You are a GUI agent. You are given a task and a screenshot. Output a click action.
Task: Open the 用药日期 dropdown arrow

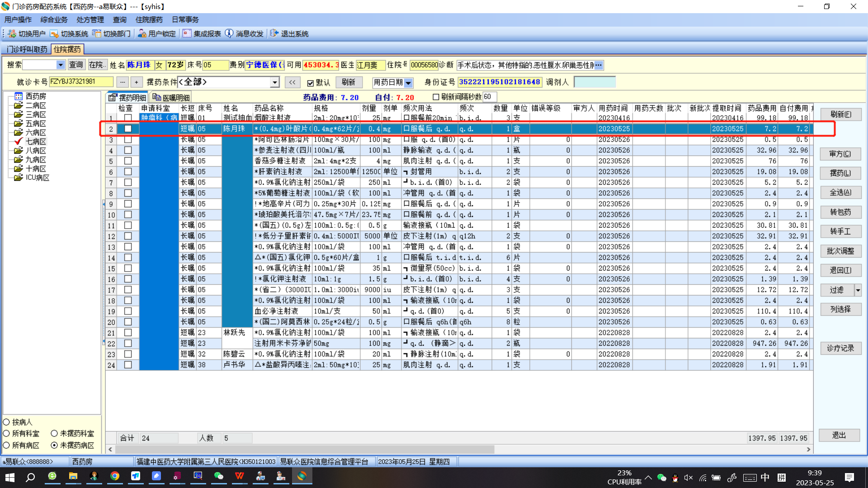pyautogui.click(x=408, y=83)
